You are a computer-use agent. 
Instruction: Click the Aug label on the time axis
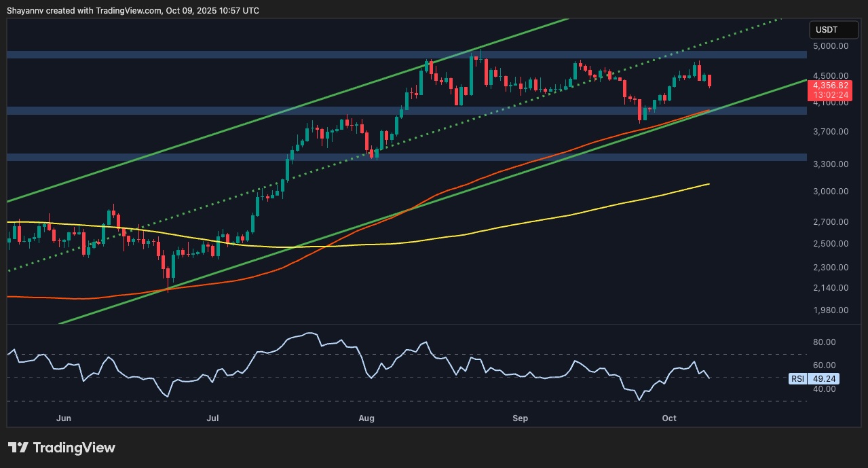click(366, 418)
